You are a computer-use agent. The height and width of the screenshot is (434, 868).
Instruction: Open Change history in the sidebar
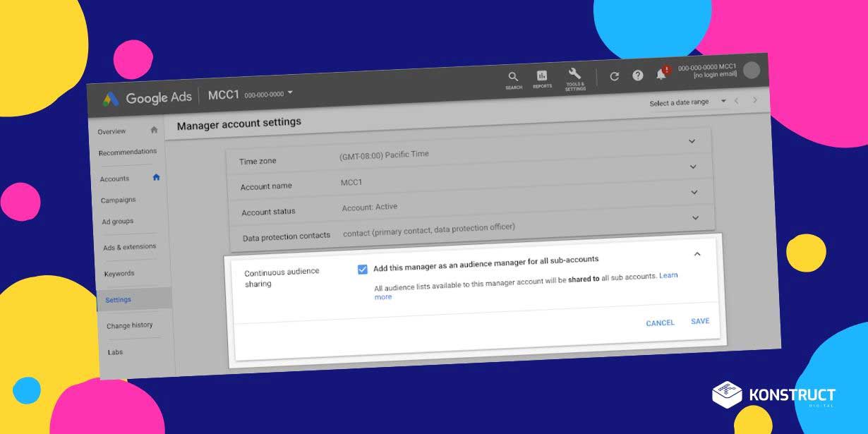coord(129,325)
